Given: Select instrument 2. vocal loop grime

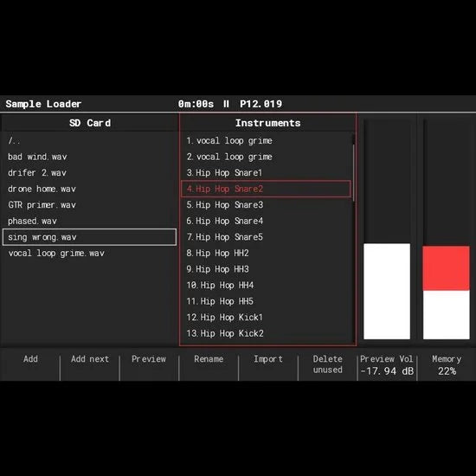Looking at the screenshot, I should (x=266, y=157).
